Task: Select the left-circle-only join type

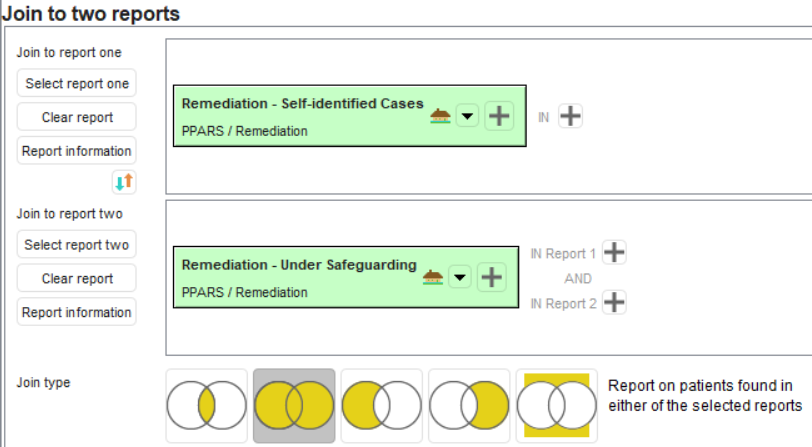Action: 381,405
